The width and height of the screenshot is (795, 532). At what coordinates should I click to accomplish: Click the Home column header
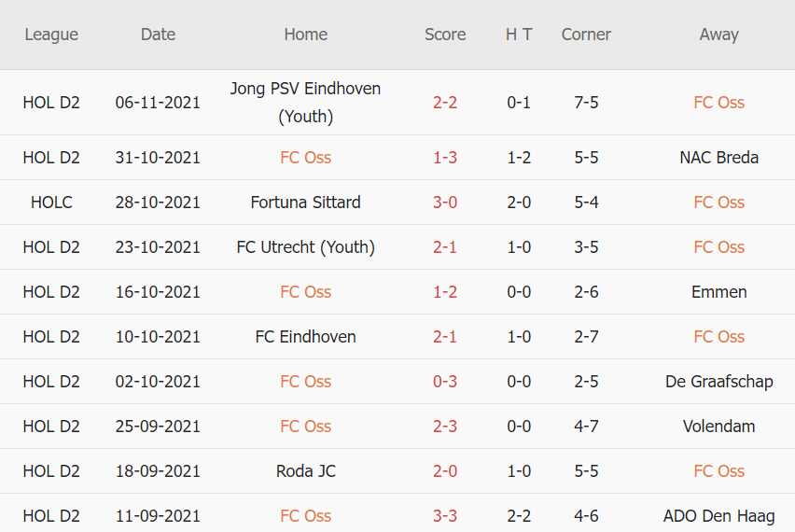click(305, 35)
